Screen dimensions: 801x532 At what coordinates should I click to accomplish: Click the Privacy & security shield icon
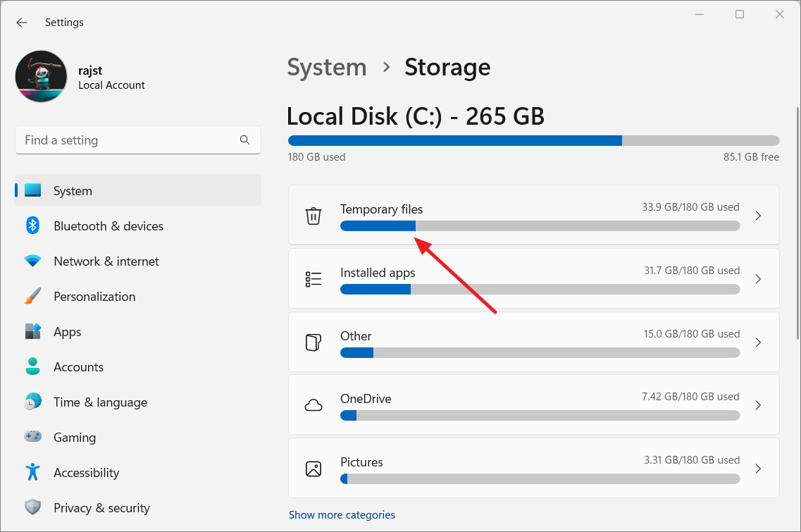coord(32,507)
